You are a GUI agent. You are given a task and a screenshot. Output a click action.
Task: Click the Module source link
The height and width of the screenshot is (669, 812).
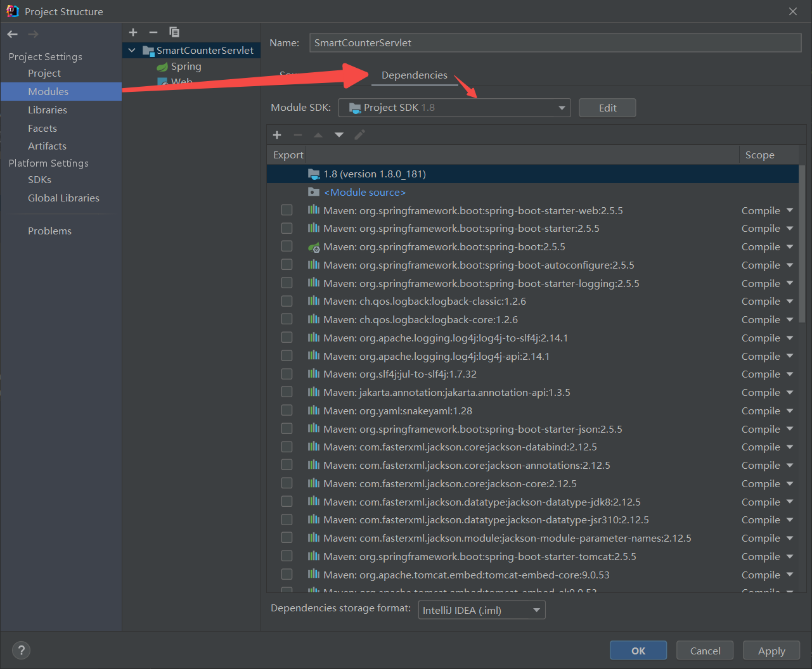tap(364, 192)
